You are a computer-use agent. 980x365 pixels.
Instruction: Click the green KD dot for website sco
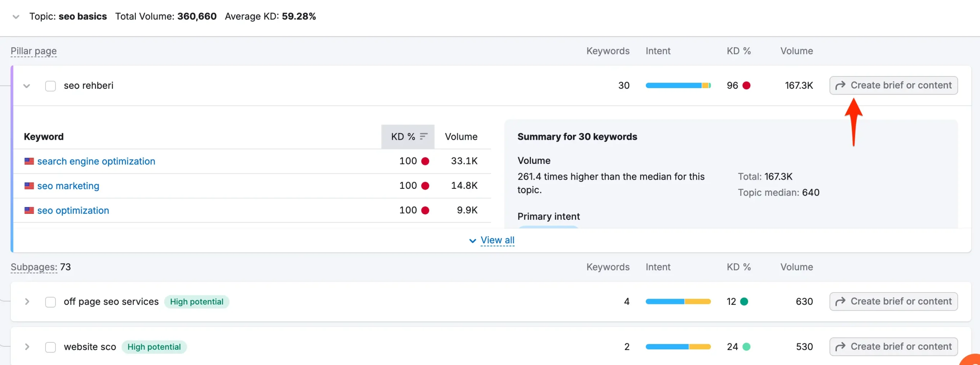click(x=746, y=347)
